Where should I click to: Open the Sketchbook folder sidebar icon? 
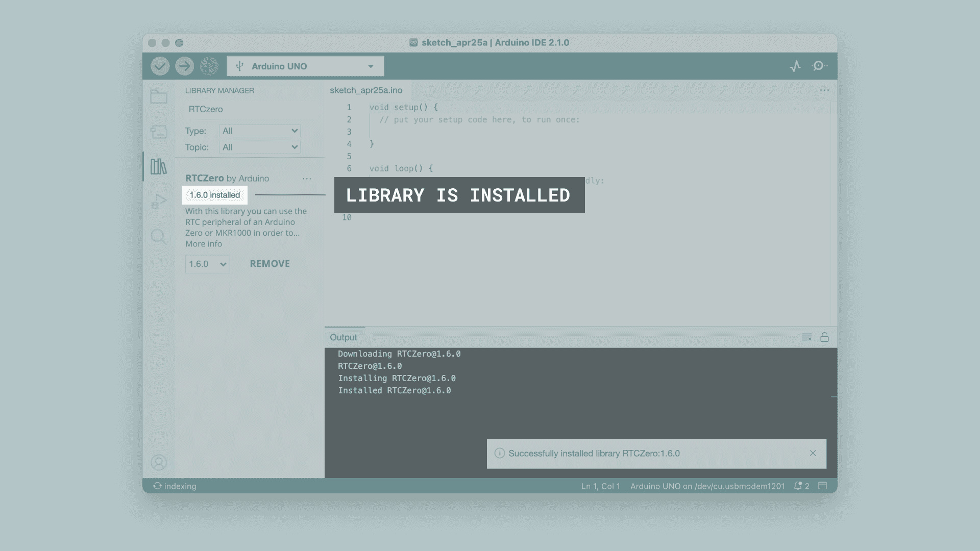tap(159, 97)
